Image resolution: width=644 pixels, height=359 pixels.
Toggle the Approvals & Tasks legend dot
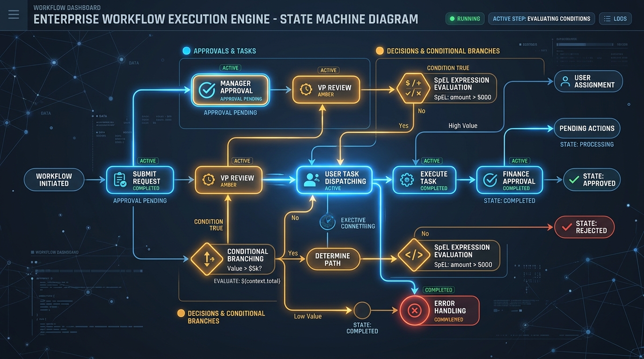[x=186, y=51]
